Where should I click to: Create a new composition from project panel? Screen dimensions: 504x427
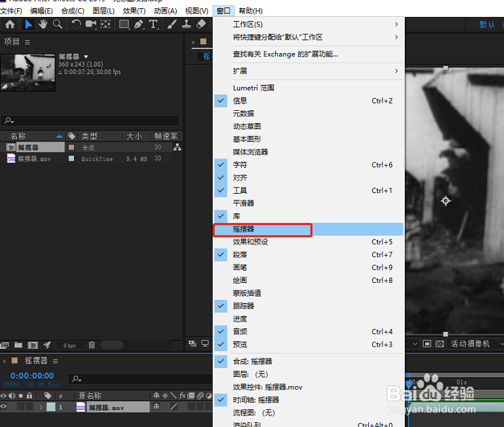click(x=33, y=345)
